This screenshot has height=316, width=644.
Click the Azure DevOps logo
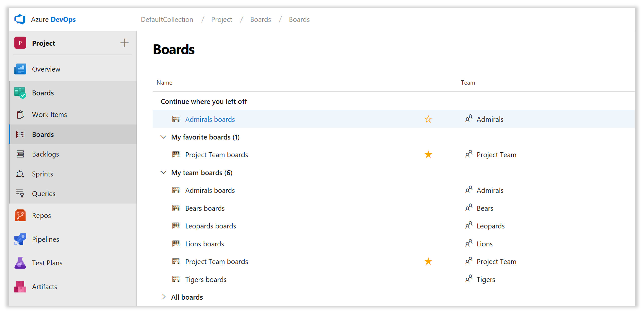20,19
